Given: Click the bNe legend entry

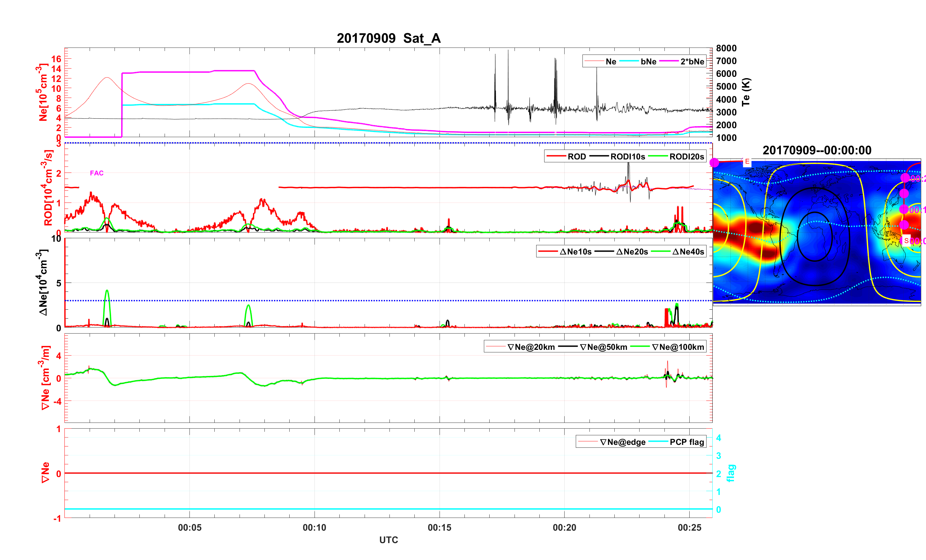Looking at the screenshot, I should point(648,61).
